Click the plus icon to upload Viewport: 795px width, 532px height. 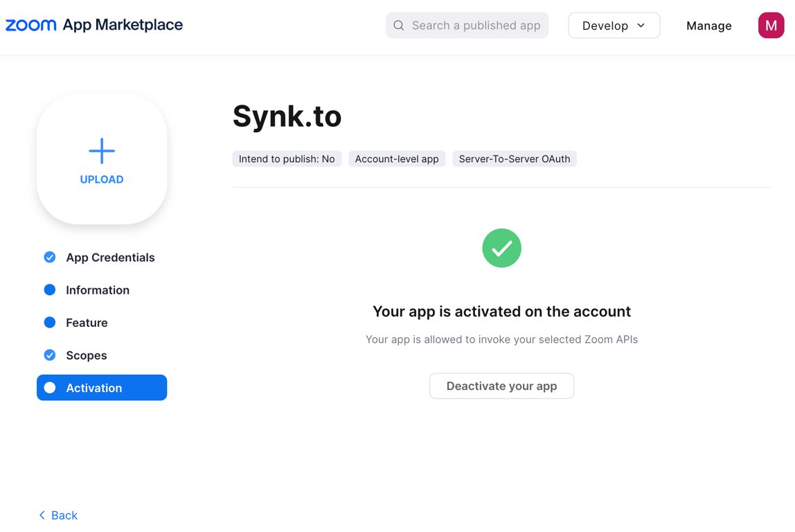pyautogui.click(x=102, y=151)
